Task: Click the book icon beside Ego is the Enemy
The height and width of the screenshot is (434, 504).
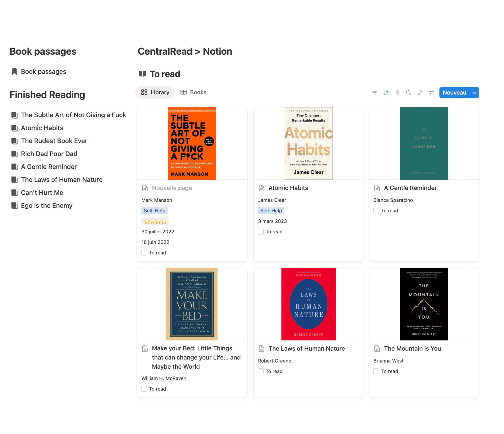Action: coord(14,206)
